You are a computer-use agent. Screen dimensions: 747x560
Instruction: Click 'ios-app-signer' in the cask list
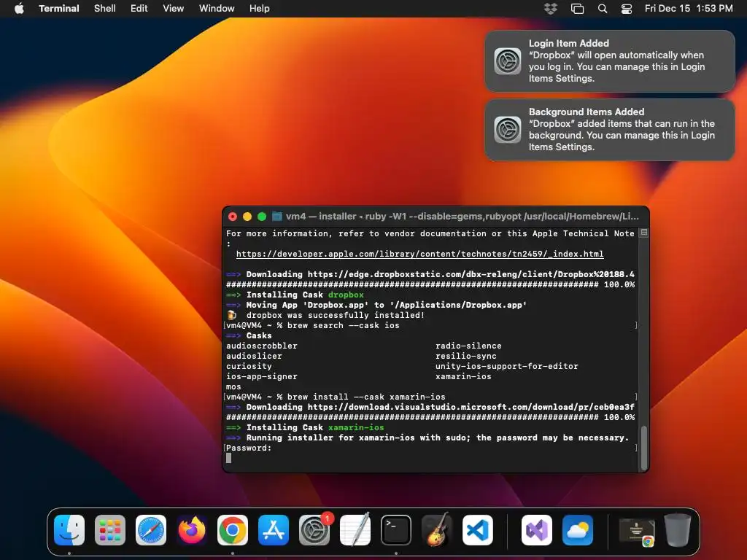[x=262, y=376]
